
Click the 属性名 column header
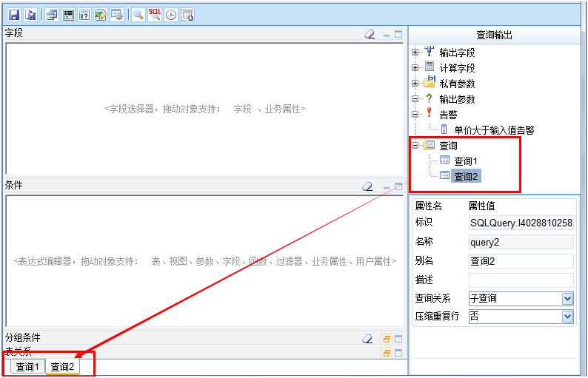coord(428,206)
